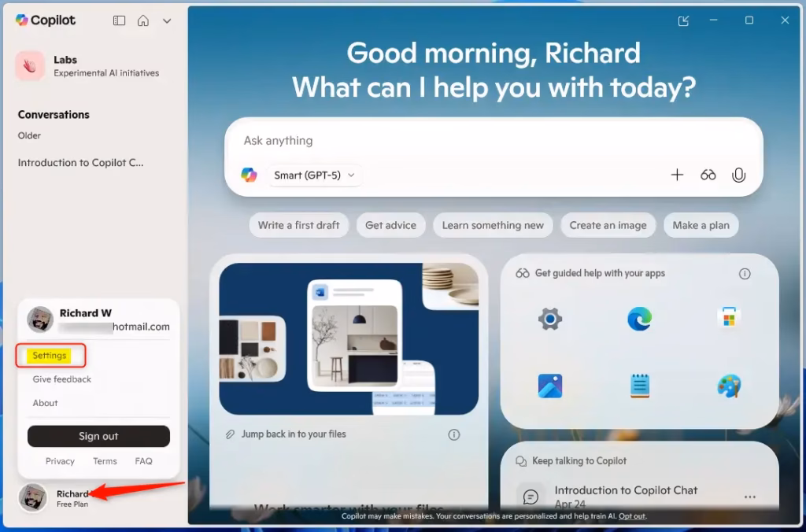Viewport: 806px width, 532px height.
Task: Open Introduction to Copilot conversation in sidebar
Action: 81,163
